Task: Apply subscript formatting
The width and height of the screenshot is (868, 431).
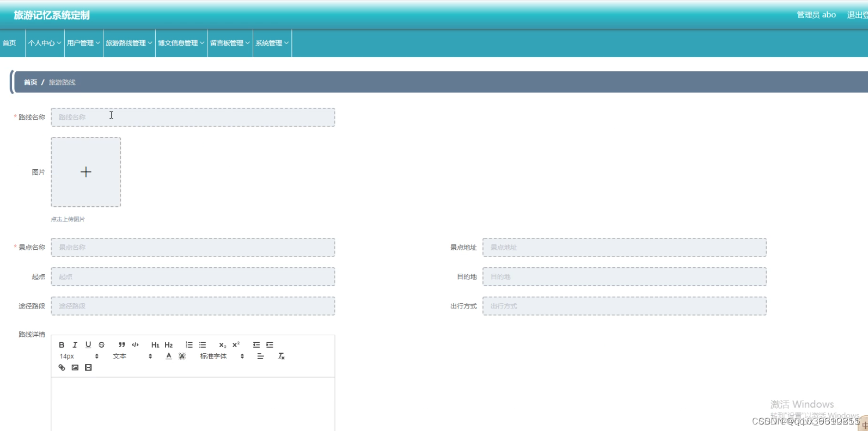Action: (222, 345)
